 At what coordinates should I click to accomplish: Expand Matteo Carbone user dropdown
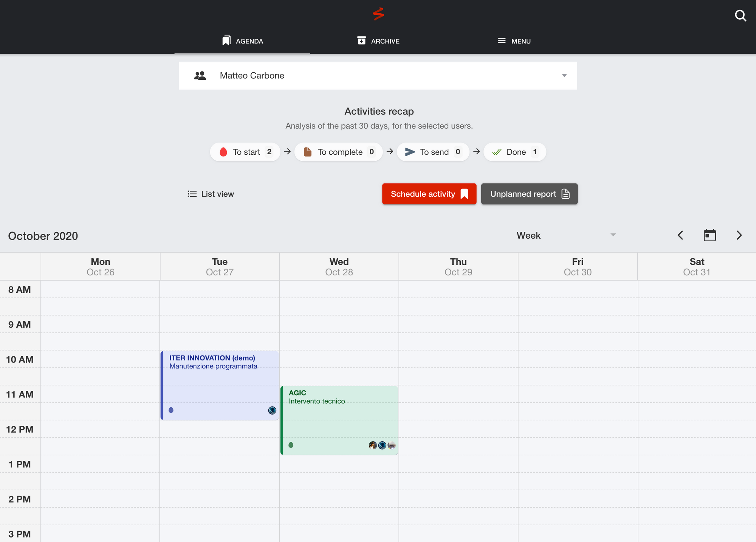[564, 76]
